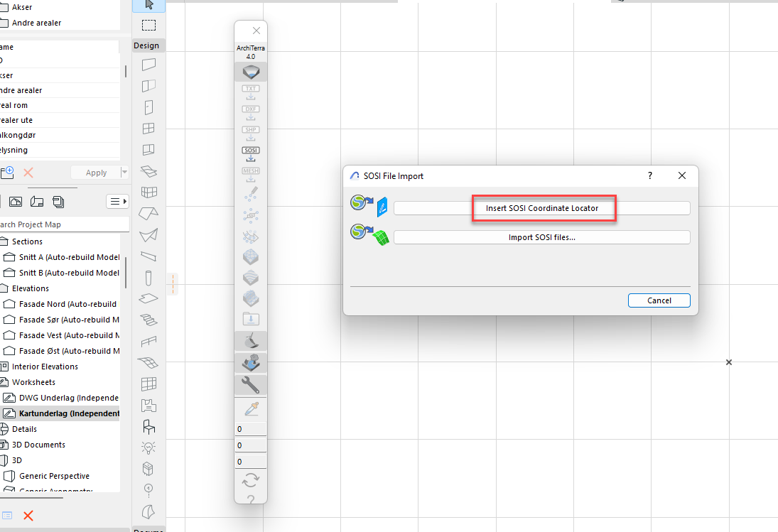778x532 pixels.
Task: Open Snitt A section
Action: (x=69, y=257)
